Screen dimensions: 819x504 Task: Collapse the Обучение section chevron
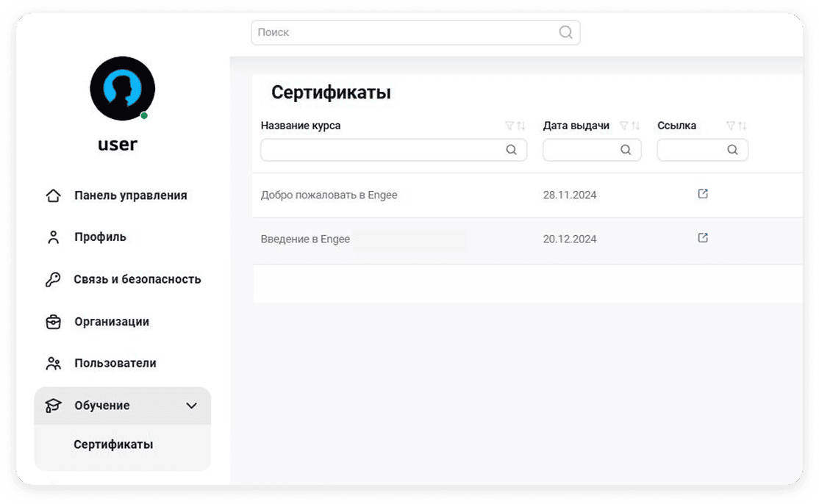click(x=191, y=406)
